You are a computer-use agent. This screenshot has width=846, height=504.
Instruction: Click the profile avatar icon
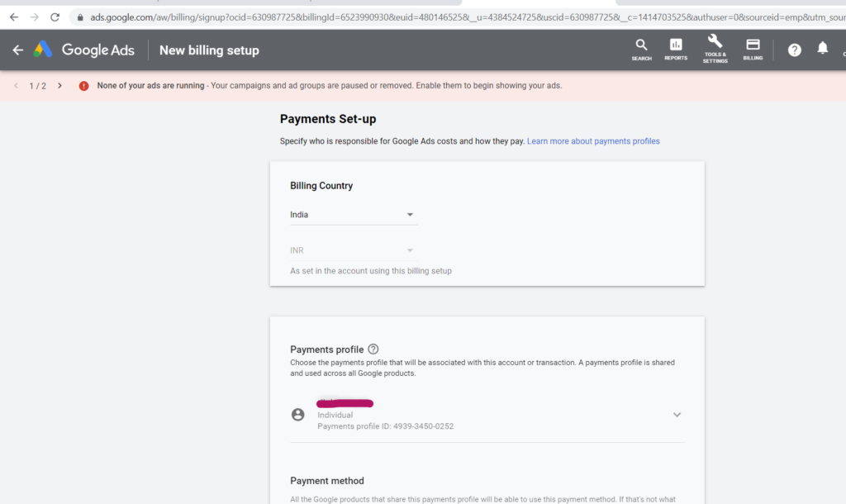(297, 415)
